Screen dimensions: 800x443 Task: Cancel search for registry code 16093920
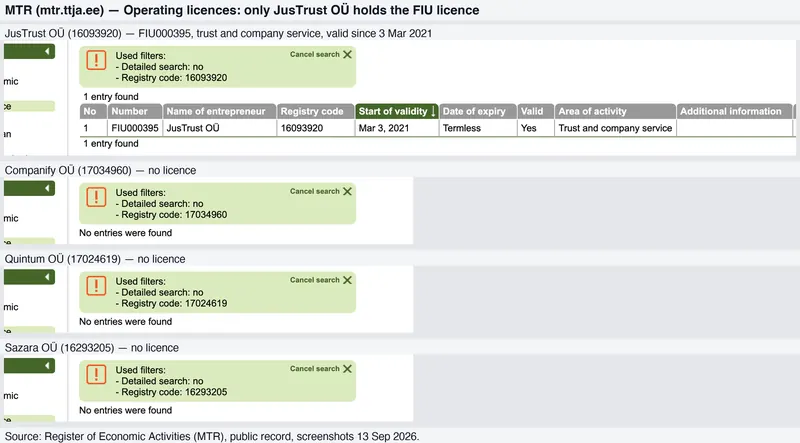click(x=321, y=54)
